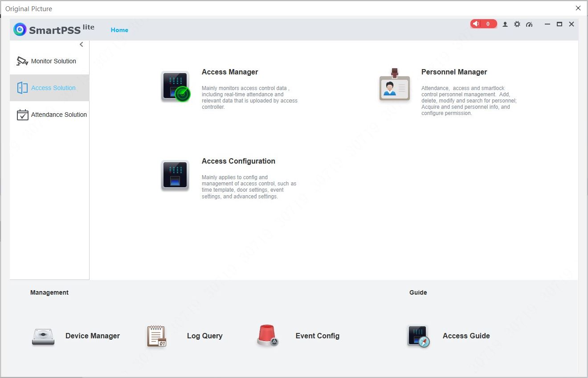588x378 pixels.
Task: Click the Monitor Solution camera icon
Action: (x=22, y=61)
